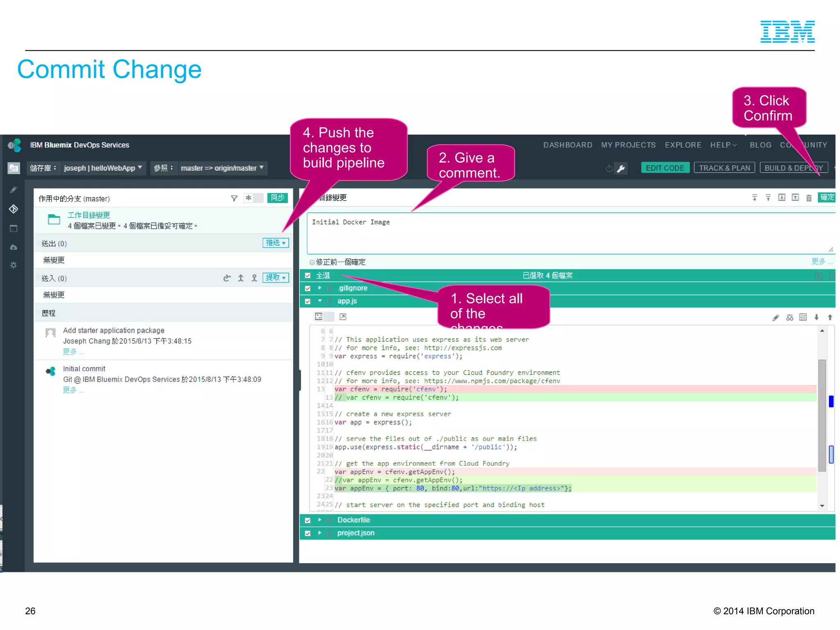
Task: Click the scrollbar down arrow in the diff
Action: [822, 506]
